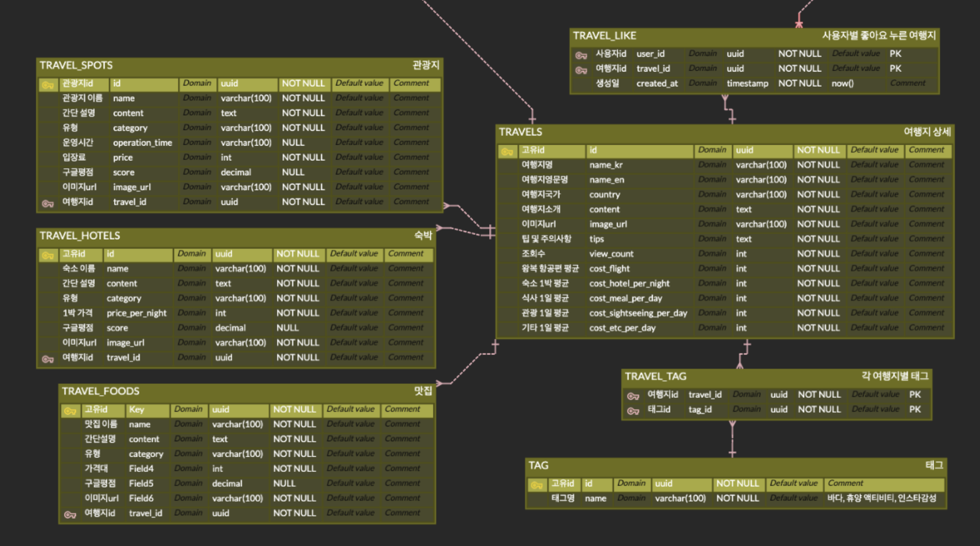This screenshot has width=980, height=546.
Task: Click the key icon beside user_id in TRAVEL_LIKE
Action: click(x=581, y=55)
